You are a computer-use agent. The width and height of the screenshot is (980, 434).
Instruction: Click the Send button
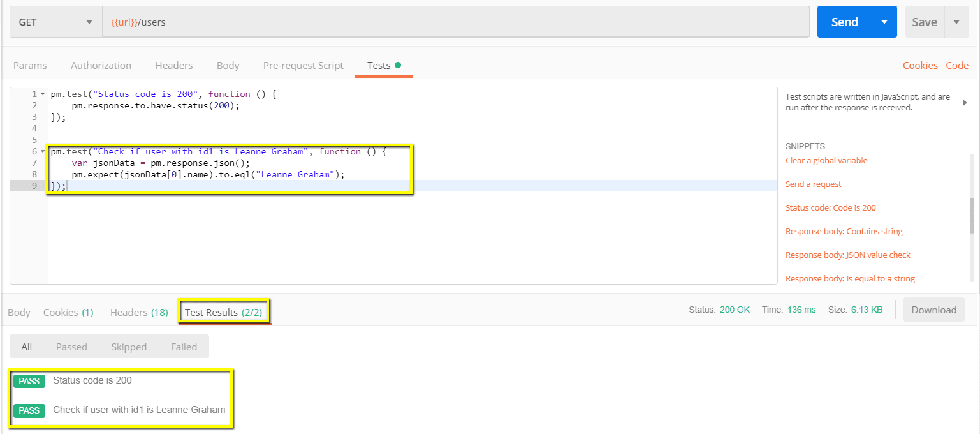click(844, 22)
